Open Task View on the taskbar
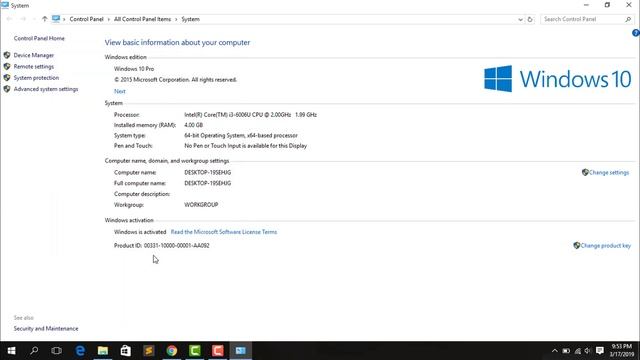Image resolution: width=640 pixels, height=360 pixels. pyautogui.click(x=57, y=351)
